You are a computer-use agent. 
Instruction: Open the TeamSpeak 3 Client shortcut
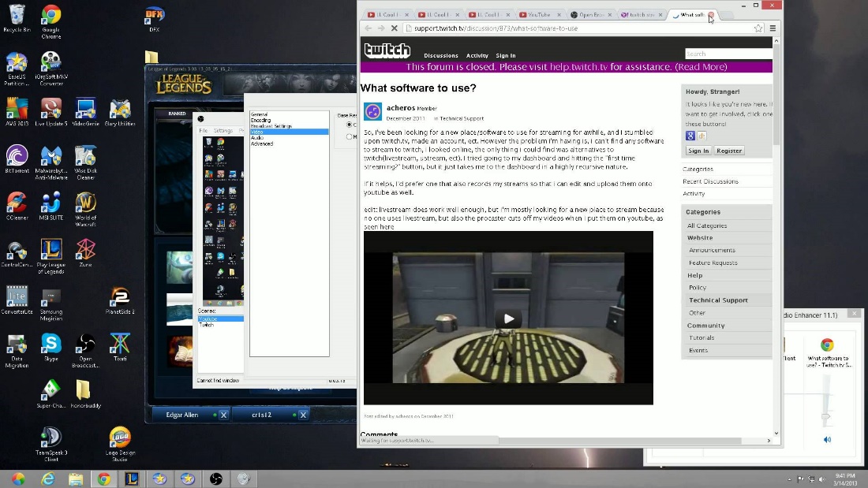click(51, 445)
